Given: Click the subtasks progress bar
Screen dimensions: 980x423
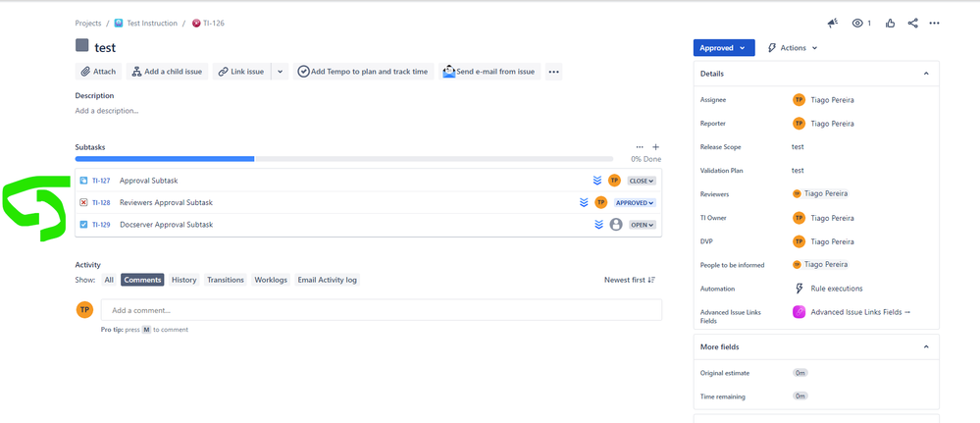Looking at the screenshot, I should tap(343, 159).
